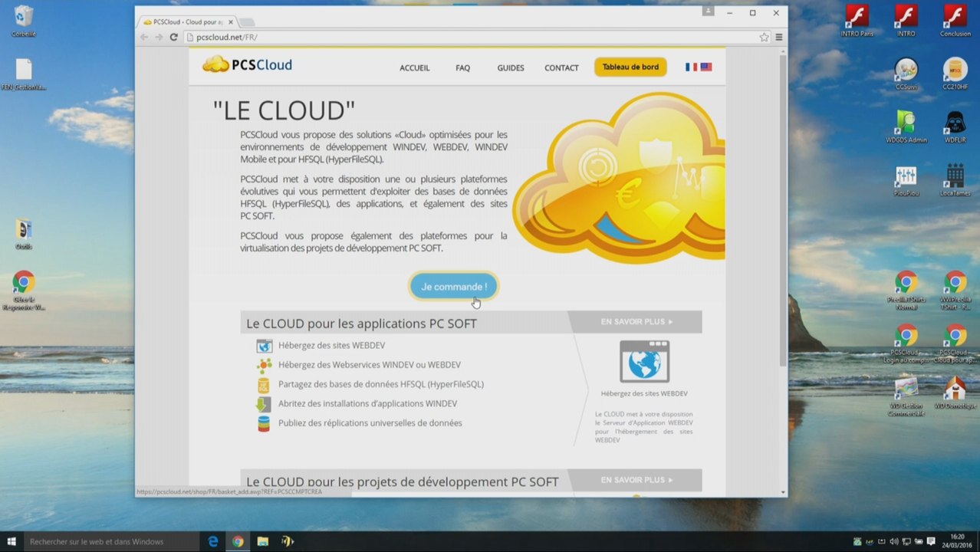Open the GUIDES menu item

(x=510, y=68)
